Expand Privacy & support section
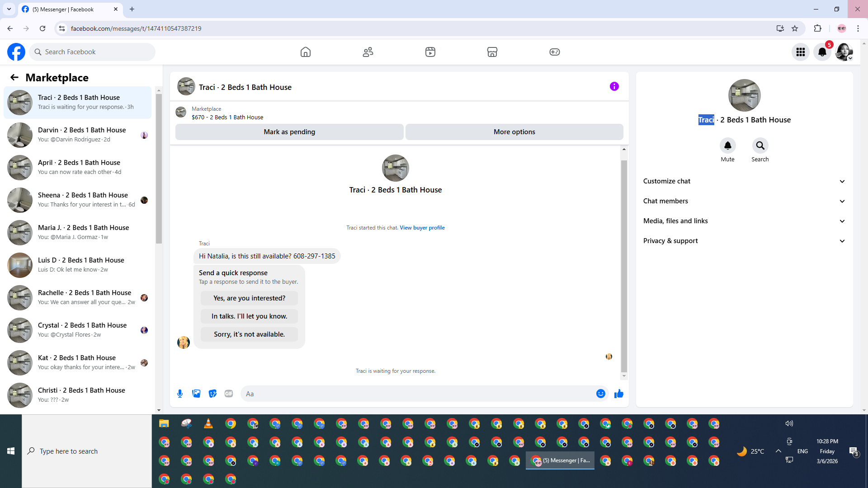 pos(744,241)
